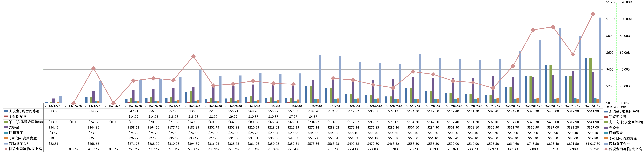Click the left row header 流動資産合計
The height and width of the screenshot is (152, 644).
coord(19,144)
